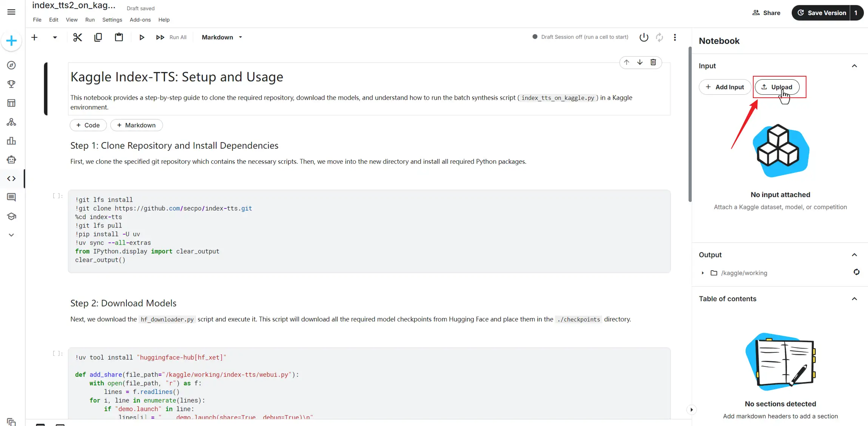Image resolution: width=868 pixels, height=426 pixels.
Task: Open Learn via the graduation cap icon
Action: [x=11, y=216]
